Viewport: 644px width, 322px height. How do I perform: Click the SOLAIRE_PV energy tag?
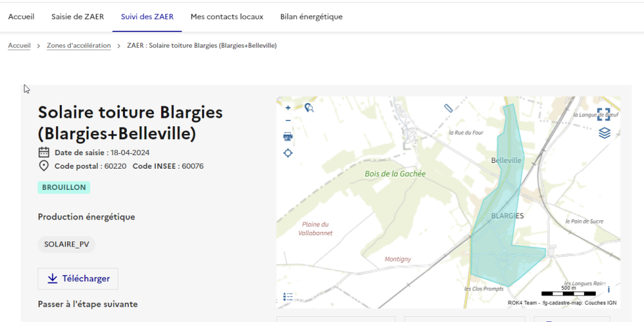[66, 244]
